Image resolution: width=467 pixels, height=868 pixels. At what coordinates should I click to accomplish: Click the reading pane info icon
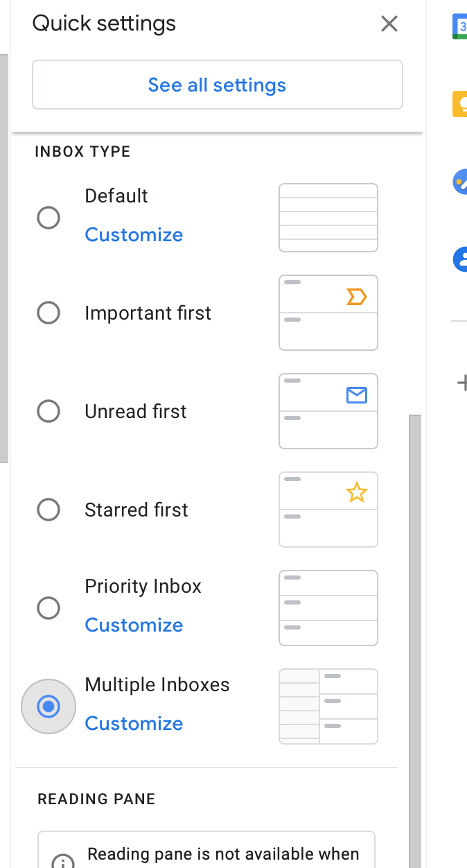63,863
